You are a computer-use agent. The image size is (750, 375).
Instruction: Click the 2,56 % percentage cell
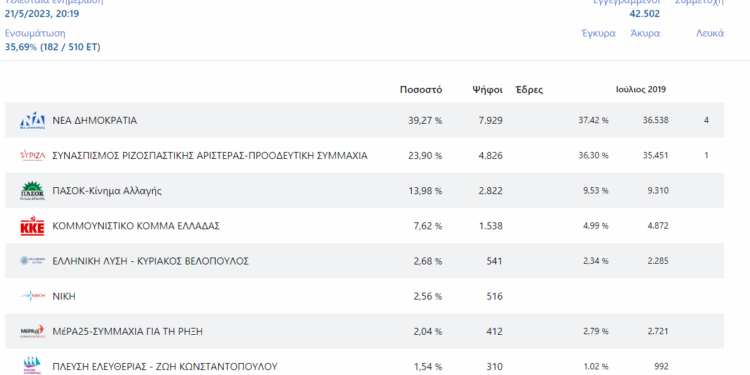428,296
